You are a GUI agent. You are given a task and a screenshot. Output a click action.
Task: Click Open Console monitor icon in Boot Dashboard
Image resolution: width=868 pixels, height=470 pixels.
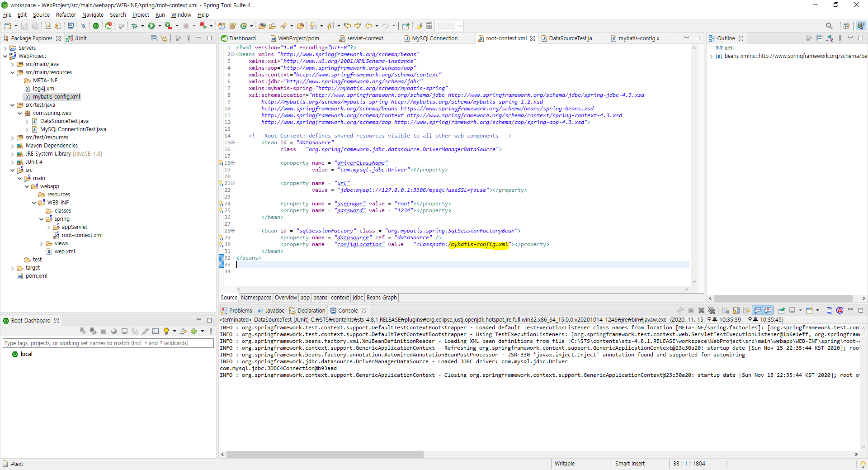tap(124, 331)
